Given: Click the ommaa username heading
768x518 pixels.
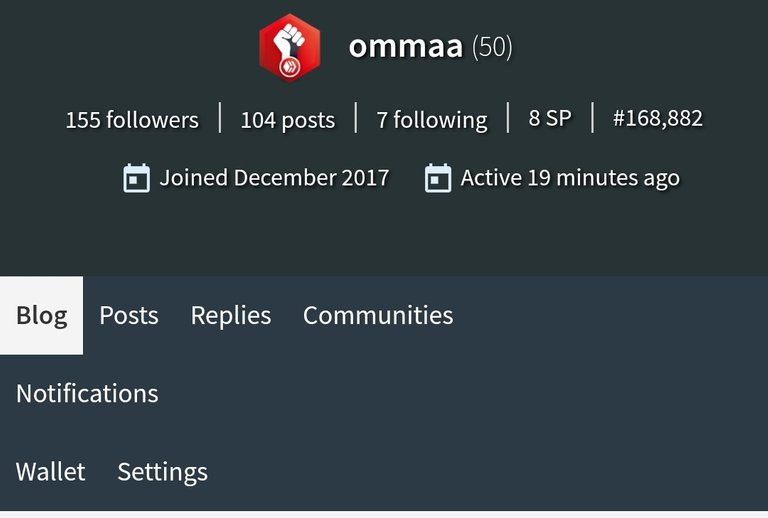Looking at the screenshot, I should 406,47.
